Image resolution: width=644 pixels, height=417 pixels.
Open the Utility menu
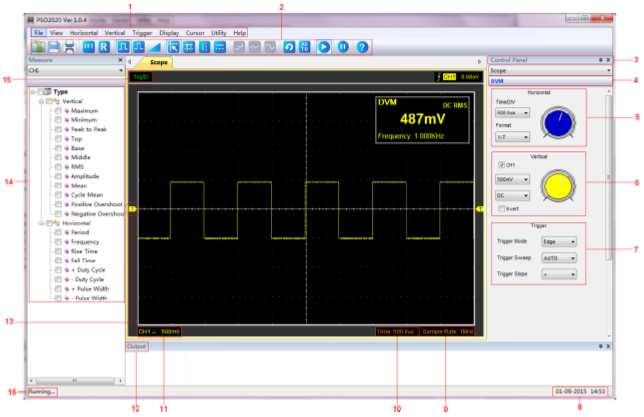pos(219,32)
